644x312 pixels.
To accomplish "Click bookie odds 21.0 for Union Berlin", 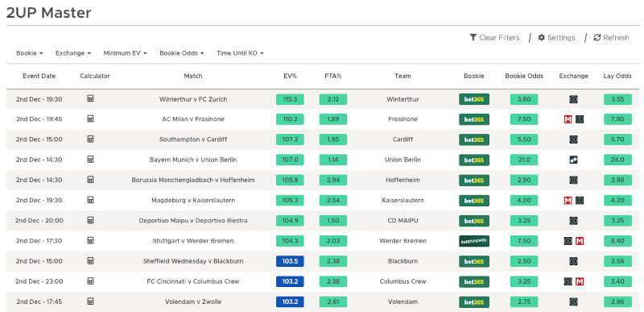I will (x=524, y=160).
